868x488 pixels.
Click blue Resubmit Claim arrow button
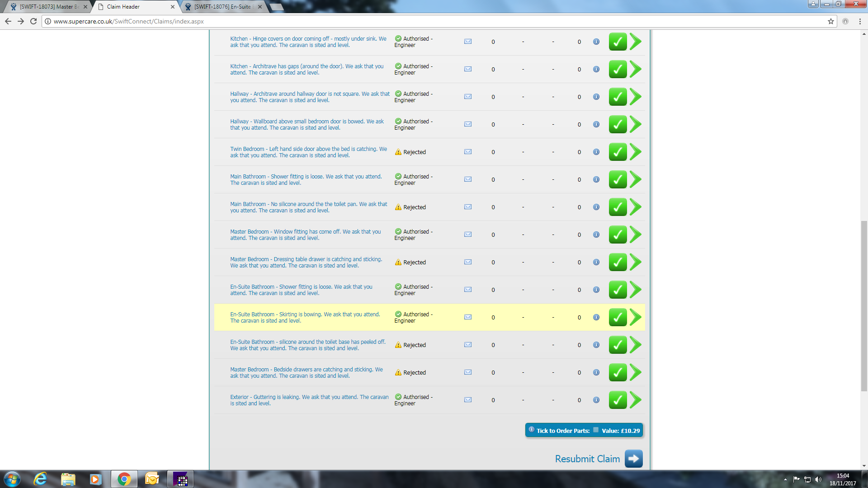point(633,459)
